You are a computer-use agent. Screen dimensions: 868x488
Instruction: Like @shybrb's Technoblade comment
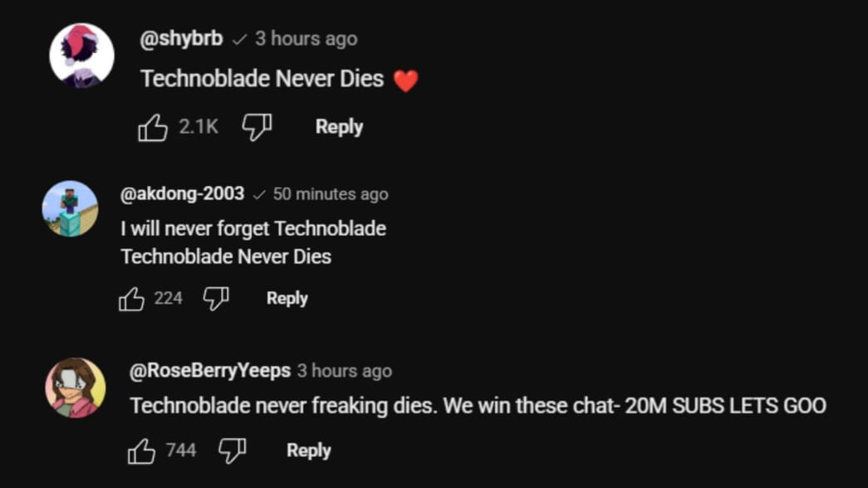(x=152, y=126)
